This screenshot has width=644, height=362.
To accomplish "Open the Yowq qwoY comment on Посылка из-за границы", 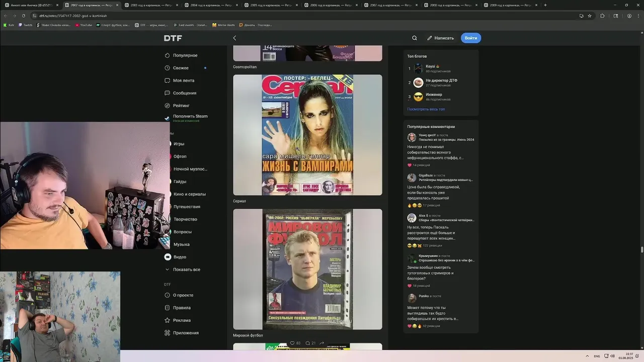I will point(441,149).
